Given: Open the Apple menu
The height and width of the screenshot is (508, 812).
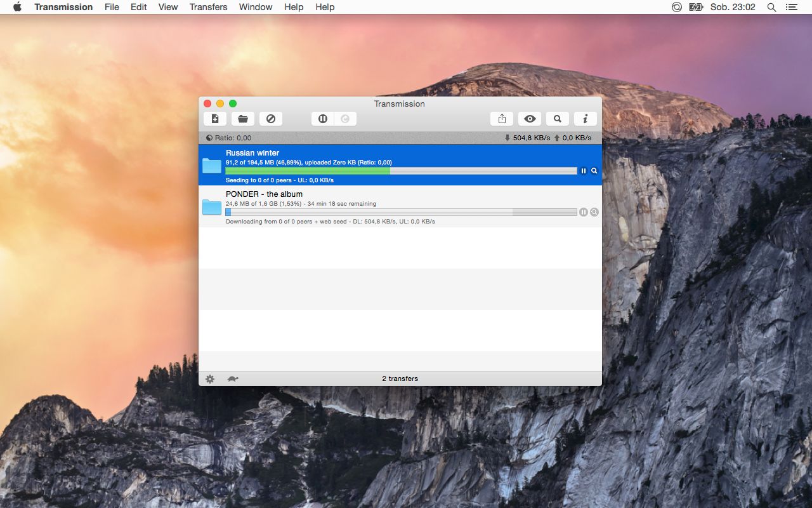Looking at the screenshot, I should 17,7.
